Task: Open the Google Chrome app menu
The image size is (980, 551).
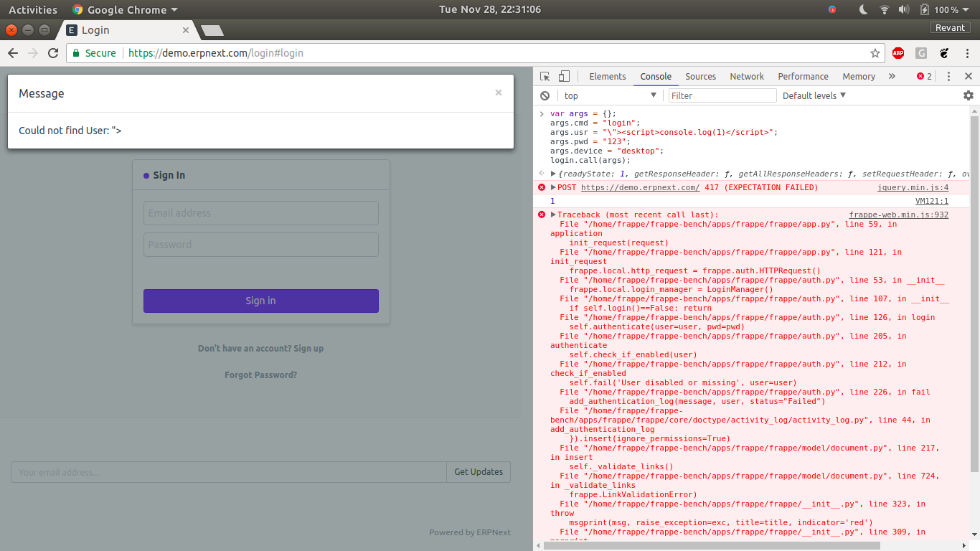Action: 125,10
